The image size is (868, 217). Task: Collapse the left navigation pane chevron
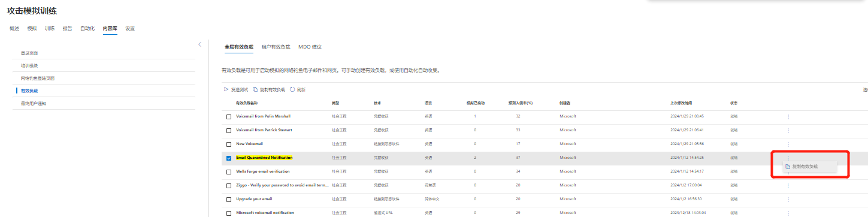click(x=200, y=44)
